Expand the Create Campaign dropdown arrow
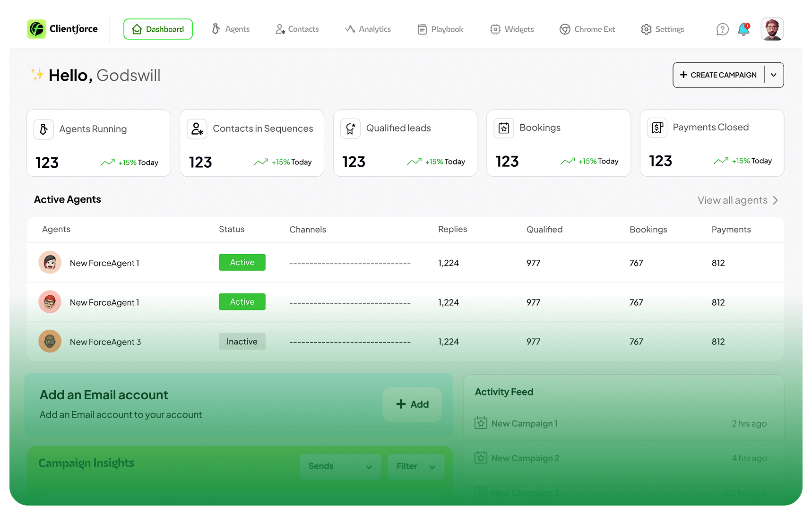812x515 pixels. click(774, 75)
